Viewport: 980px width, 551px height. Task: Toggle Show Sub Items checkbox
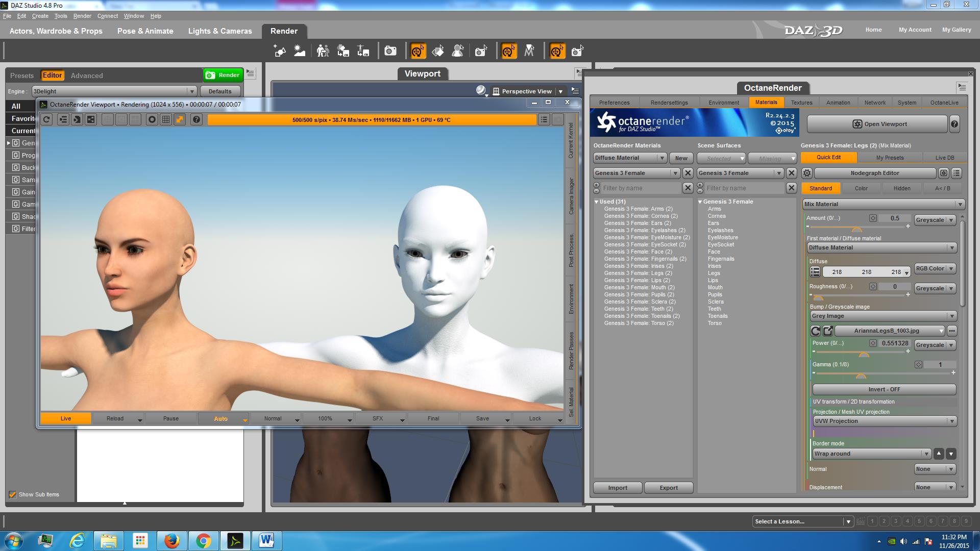point(13,494)
